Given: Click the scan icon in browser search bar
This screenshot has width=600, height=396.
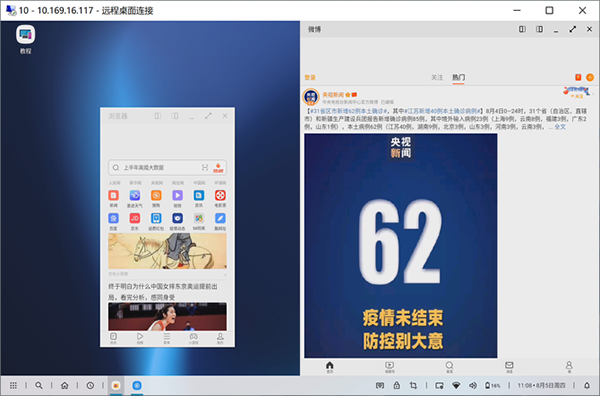Looking at the screenshot, I should point(205,168).
